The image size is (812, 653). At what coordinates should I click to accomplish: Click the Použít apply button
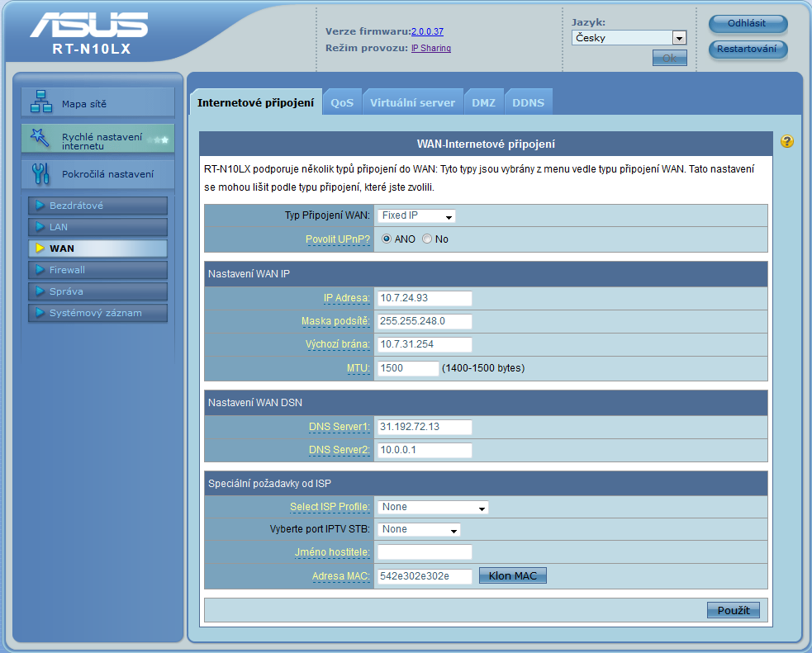(734, 611)
